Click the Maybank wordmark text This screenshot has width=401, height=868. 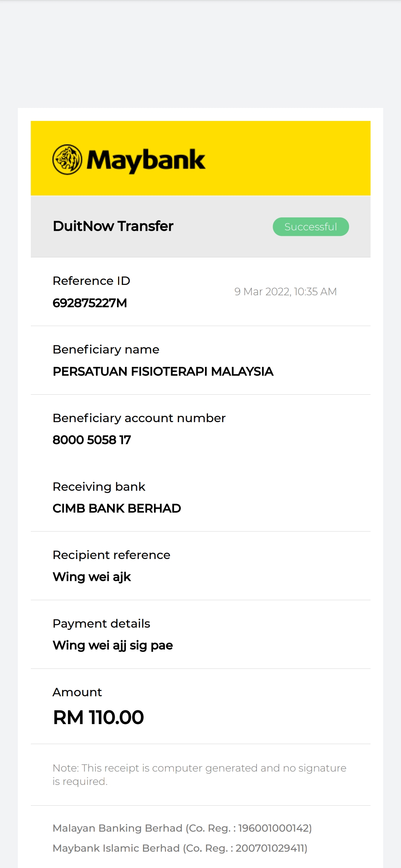146,160
